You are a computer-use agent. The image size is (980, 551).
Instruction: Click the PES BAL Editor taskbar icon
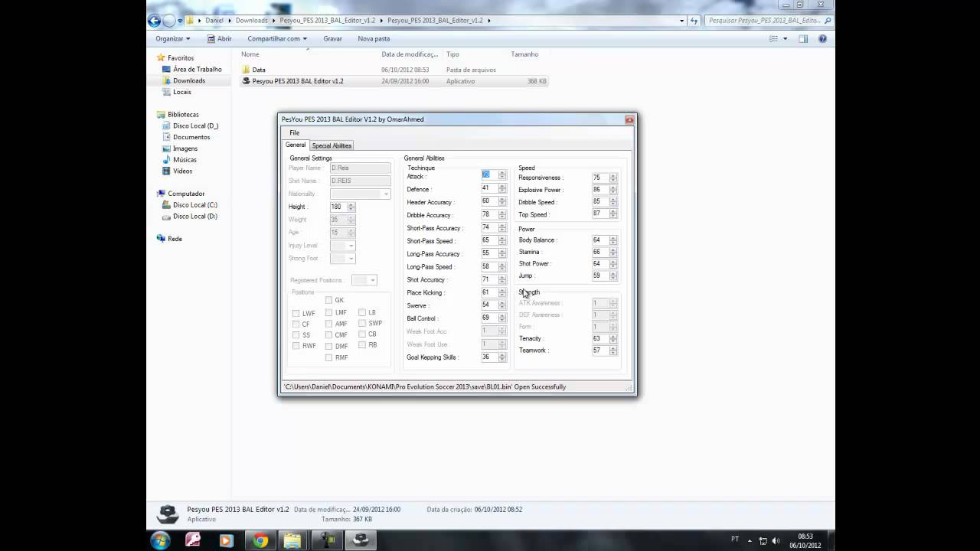coord(361,540)
